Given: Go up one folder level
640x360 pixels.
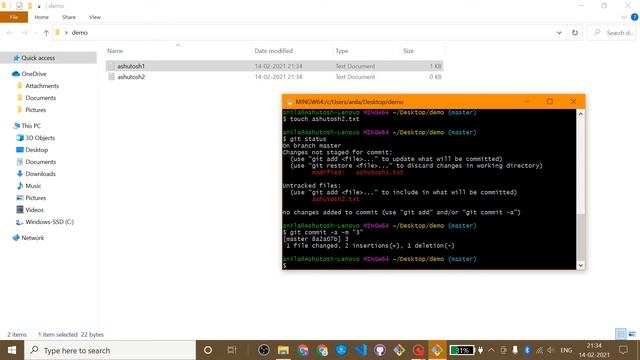Looking at the screenshot, I should click(x=46, y=33).
